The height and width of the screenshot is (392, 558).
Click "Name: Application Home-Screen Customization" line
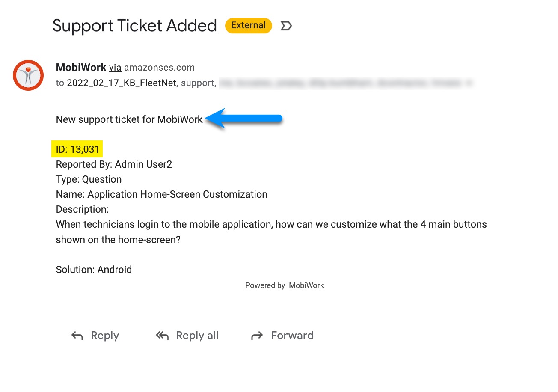(x=161, y=194)
